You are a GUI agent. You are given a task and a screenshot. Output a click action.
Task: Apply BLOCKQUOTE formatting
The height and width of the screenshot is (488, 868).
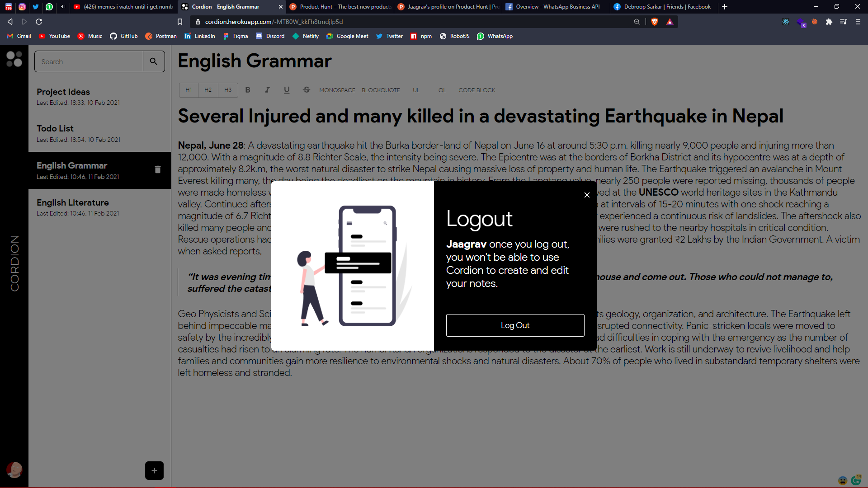[x=381, y=90]
